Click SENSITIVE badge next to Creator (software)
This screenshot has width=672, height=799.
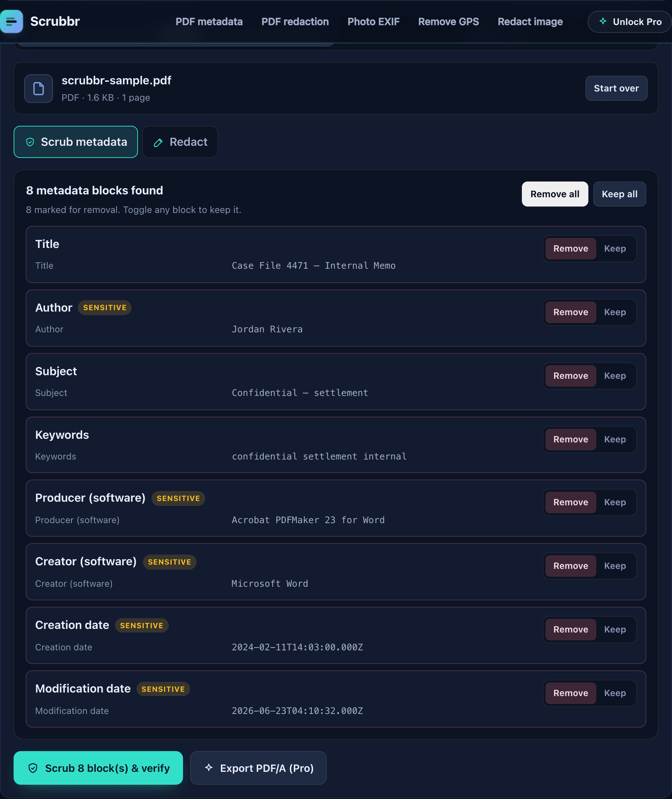169,562
